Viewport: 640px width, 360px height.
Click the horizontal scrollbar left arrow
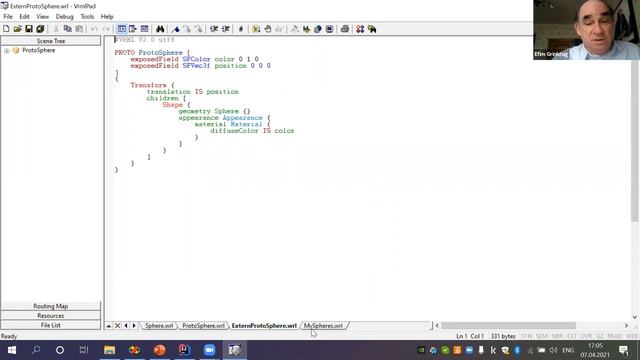pyautogui.click(x=437, y=326)
